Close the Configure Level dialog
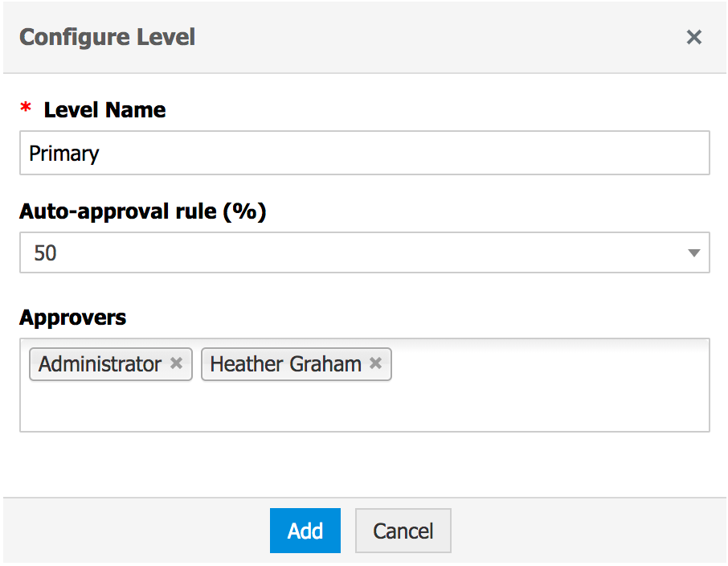 click(693, 37)
